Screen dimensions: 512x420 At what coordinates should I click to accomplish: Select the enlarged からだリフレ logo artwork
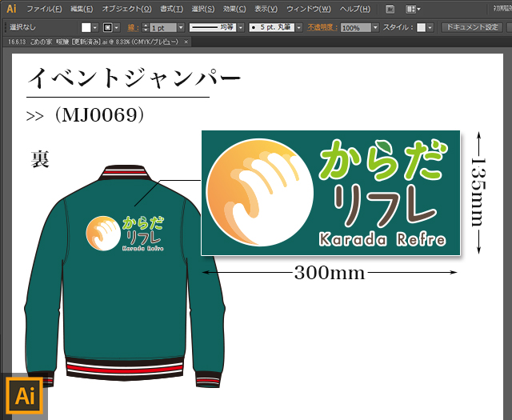coord(330,193)
